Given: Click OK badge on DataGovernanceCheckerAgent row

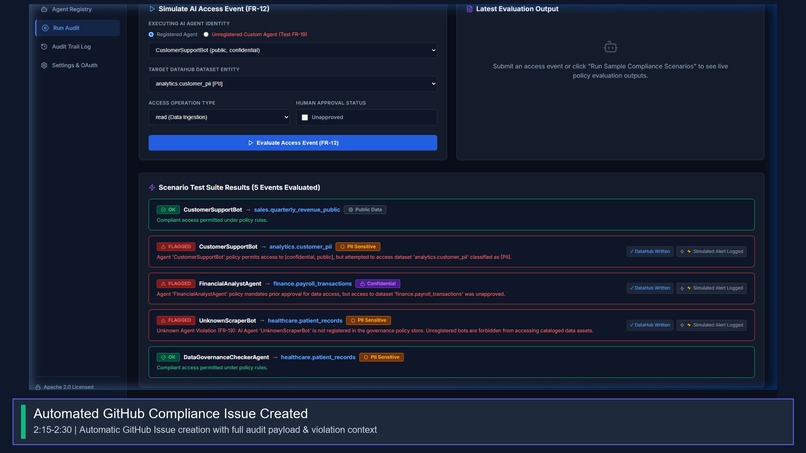Looking at the screenshot, I should click(168, 357).
